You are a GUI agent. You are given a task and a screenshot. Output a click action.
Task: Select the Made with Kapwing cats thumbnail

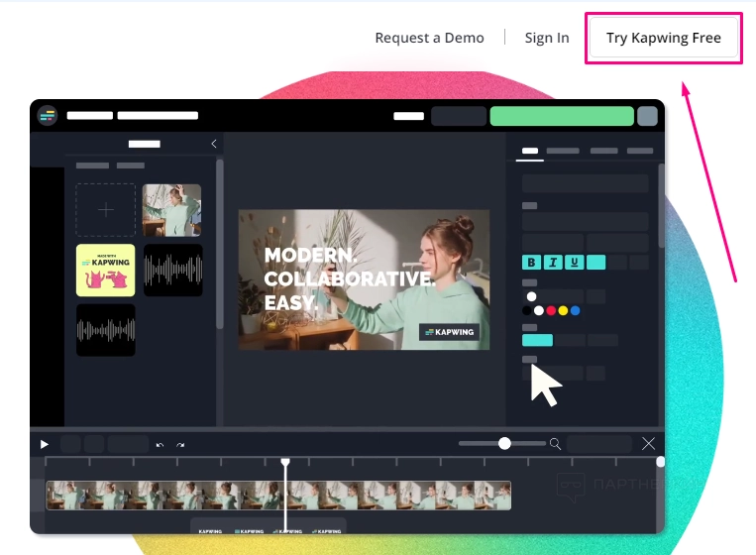coord(106,270)
